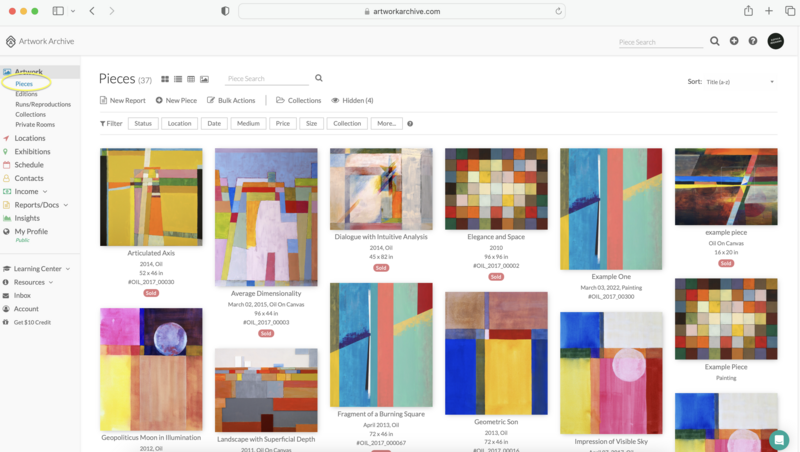Open a new browser tab
The height and width of the screenshot is (452, 800).
(768, 11)
